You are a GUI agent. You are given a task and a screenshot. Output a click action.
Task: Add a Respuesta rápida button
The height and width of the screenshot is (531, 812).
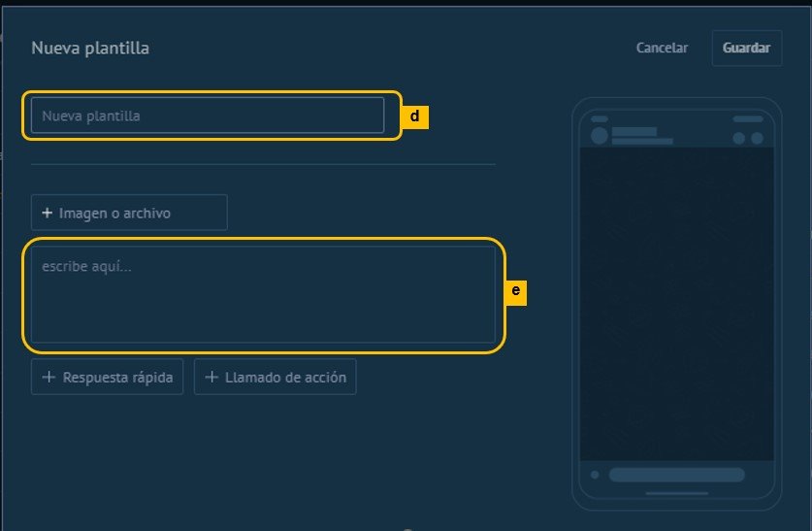pos(107,378)
